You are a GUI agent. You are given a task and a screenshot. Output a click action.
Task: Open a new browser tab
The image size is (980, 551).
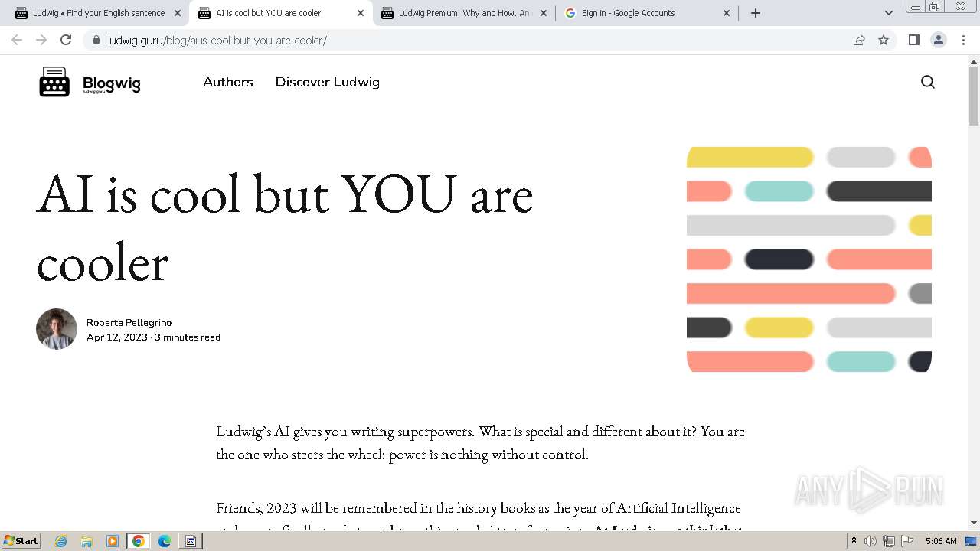pos(755,13)
